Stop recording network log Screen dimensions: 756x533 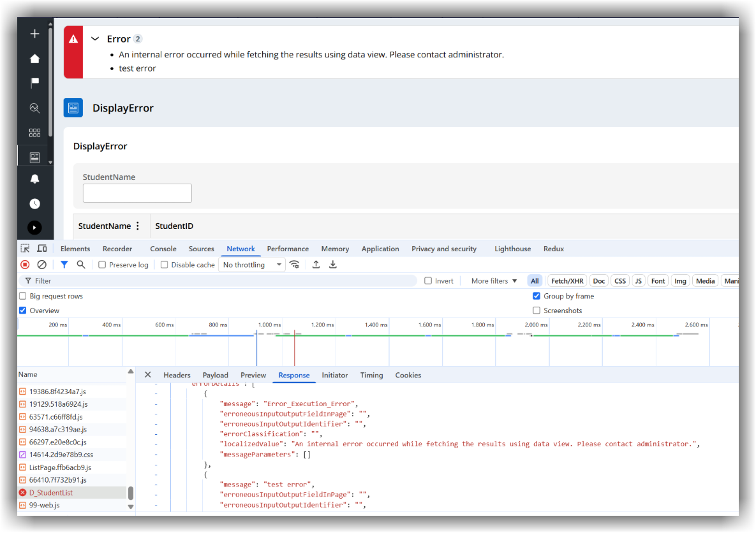(24, 264)
